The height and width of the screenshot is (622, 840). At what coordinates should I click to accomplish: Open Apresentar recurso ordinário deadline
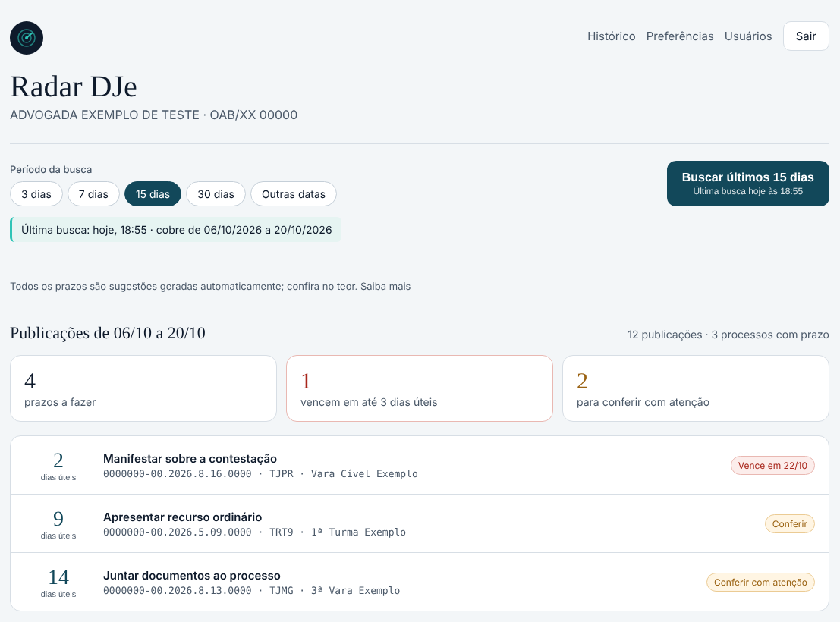tap(420, 523)
